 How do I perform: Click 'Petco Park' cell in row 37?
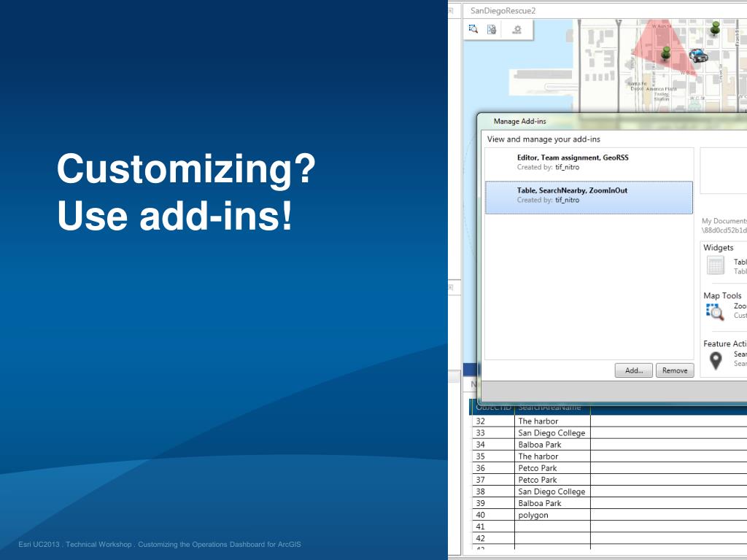tap(553, 480)
